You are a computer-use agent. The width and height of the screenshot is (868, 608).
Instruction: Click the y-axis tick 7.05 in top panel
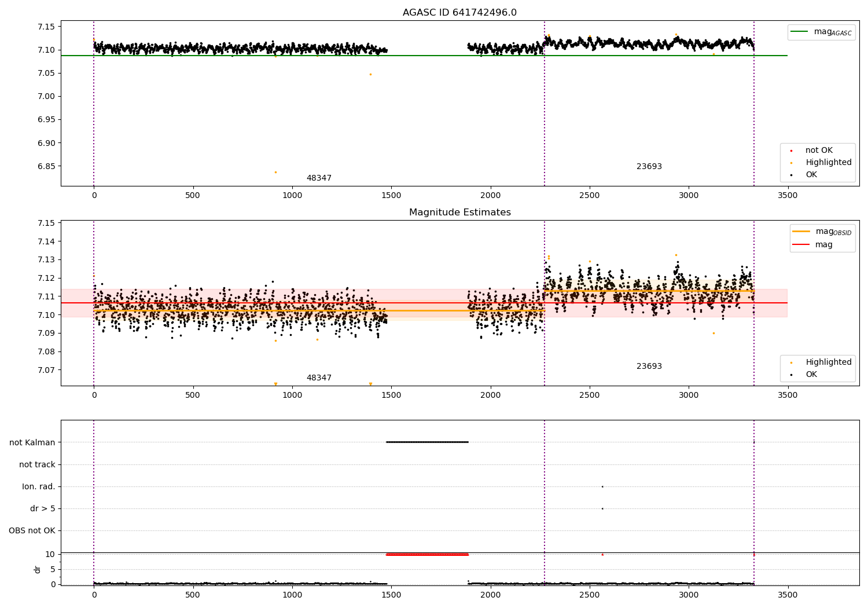(46, 73)
